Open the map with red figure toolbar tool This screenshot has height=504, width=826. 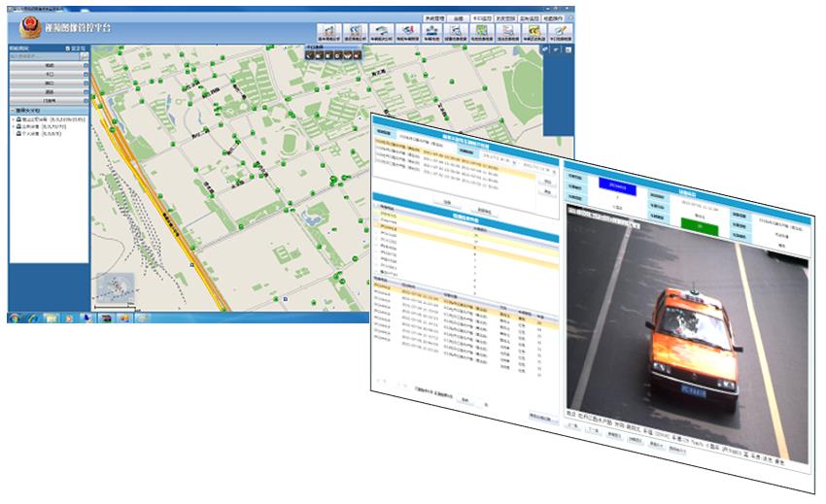click(x=407, y=33)
